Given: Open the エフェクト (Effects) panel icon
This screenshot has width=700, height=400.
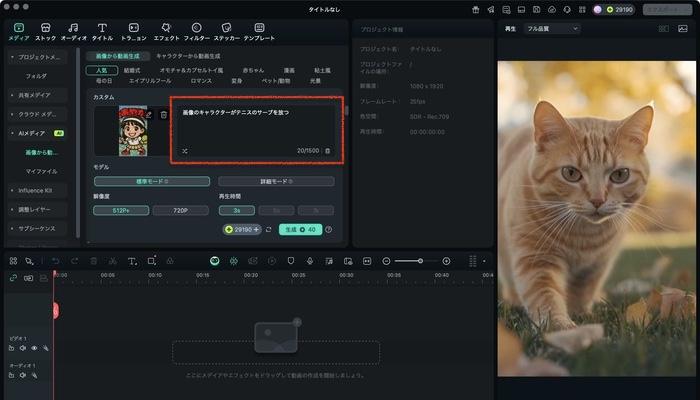Looking at the screenshot, I should 165,31.
